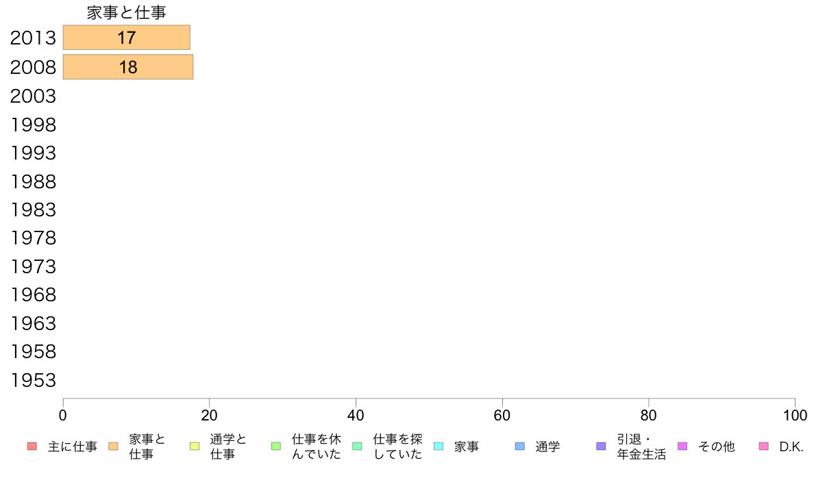Click the 1978 year label
This screenshot has height=504, width=814.
[33, 238]
